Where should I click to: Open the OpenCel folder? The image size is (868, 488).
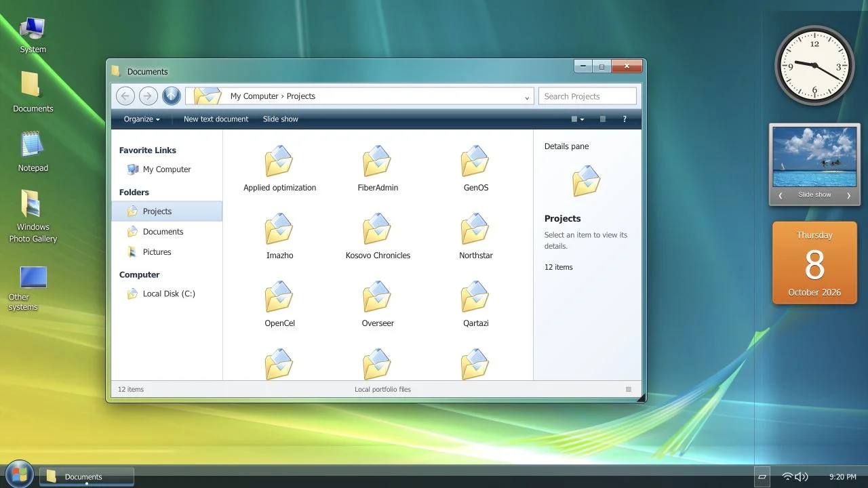(279, 304)
